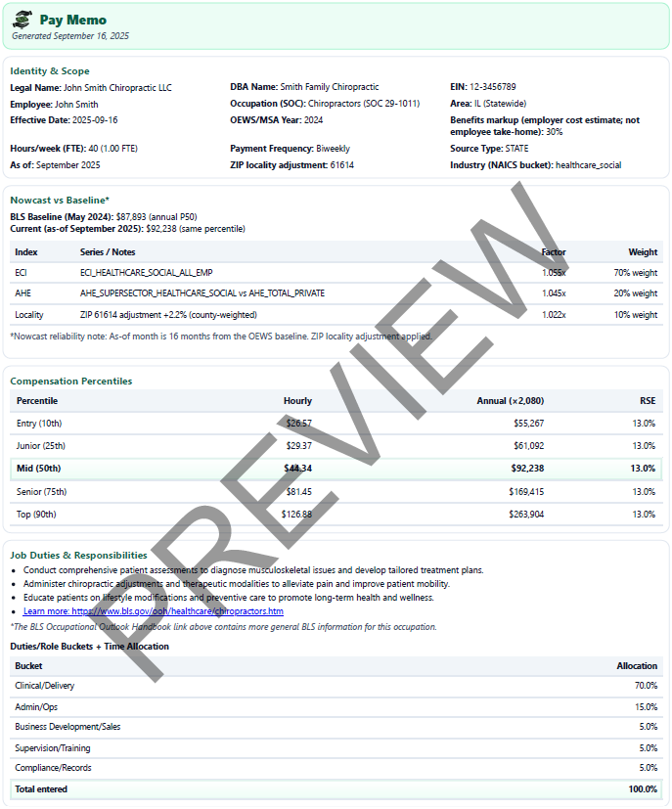Select the OEWS/MSA Year 2024 value
The image size is (672, 809).
313,120
